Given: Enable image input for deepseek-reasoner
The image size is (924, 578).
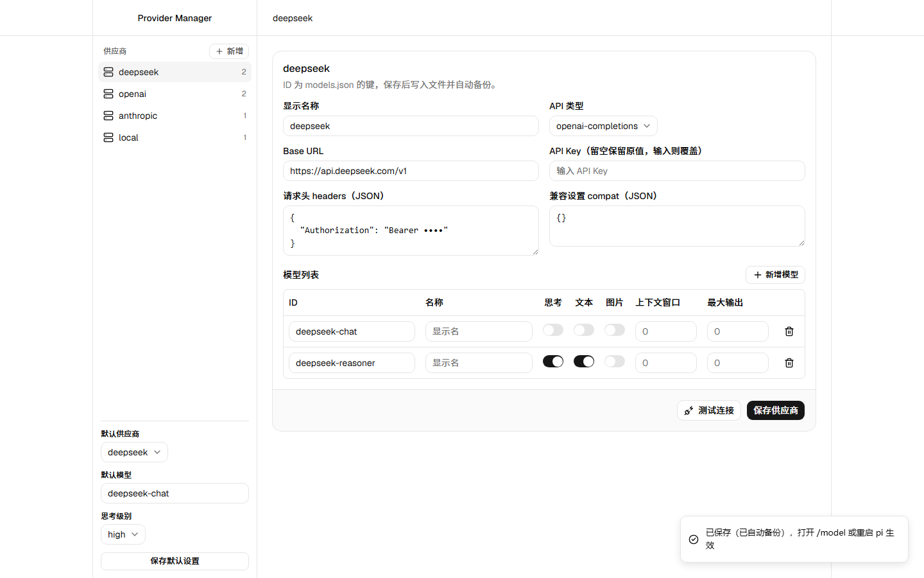Looking at the screenshot, I should click(x=615, y=362).
